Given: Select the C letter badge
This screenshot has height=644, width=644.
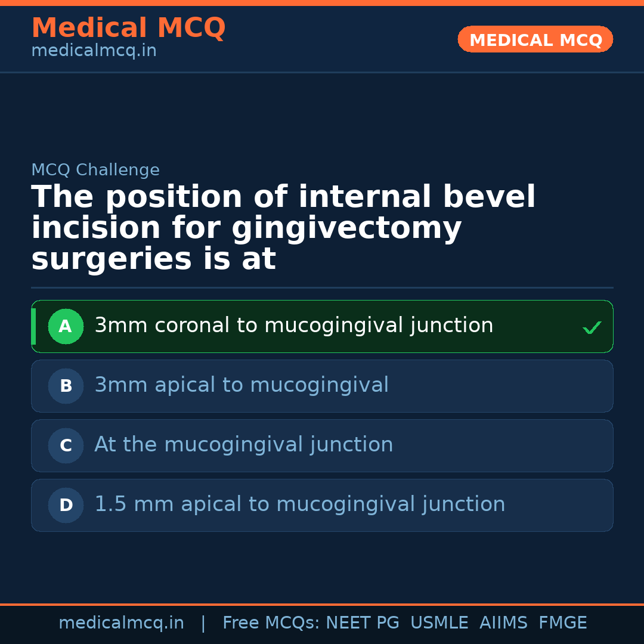Looking at the screenshot, I should coord(66,446).
